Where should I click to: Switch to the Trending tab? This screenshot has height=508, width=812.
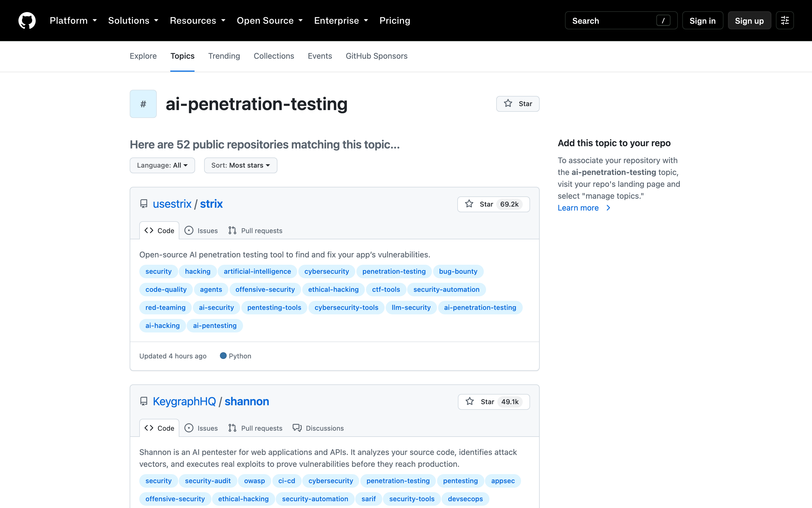click(x=224, y=56)
